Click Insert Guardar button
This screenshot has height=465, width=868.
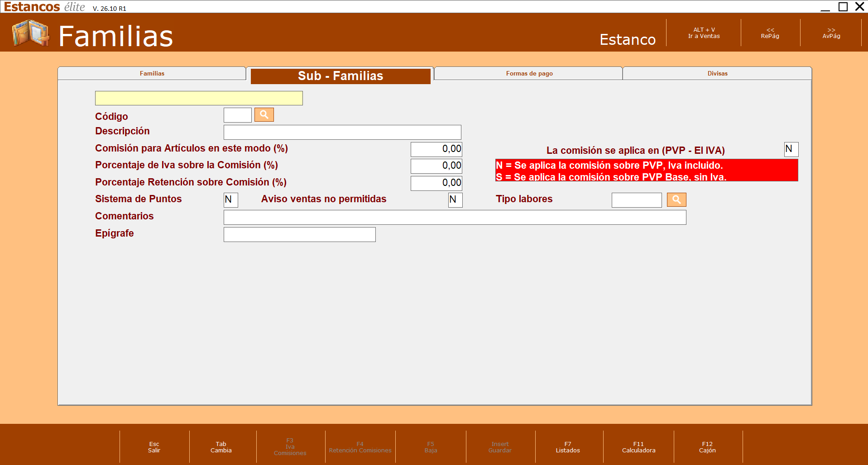(x=500, y=447)
